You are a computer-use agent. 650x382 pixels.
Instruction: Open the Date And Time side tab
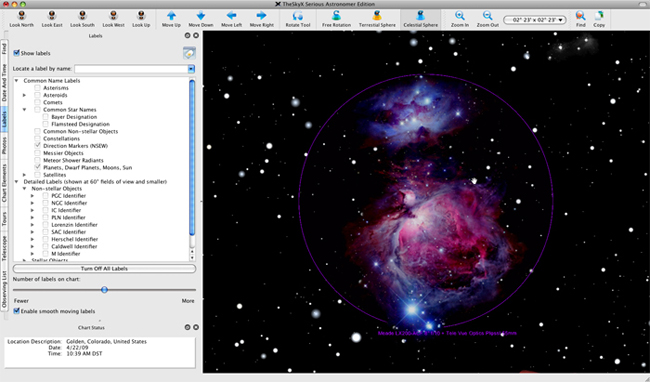coord(4,83)
